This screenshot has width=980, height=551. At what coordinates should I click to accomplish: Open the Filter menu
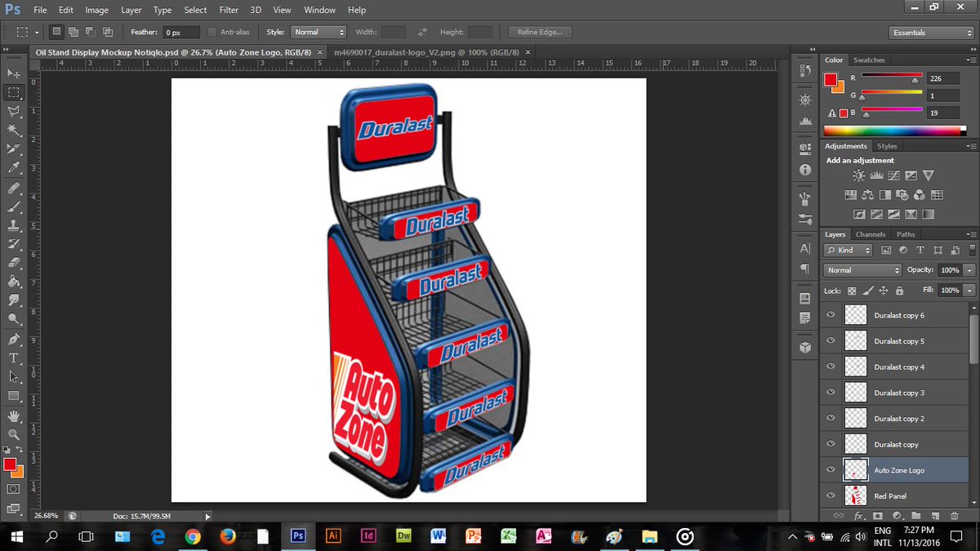(228, 10)
